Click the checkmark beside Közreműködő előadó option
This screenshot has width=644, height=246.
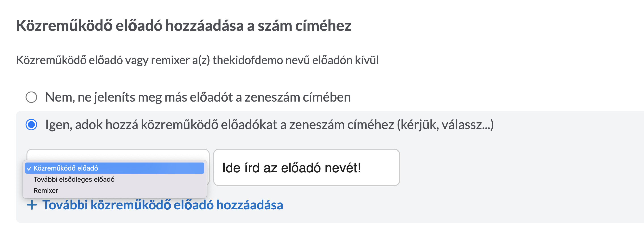pyautogui.click(x=29, y=168)
